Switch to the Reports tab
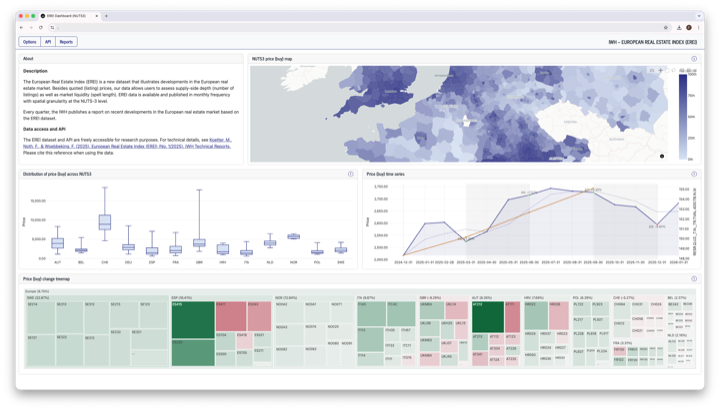720x410 pixels. point(66,42)
